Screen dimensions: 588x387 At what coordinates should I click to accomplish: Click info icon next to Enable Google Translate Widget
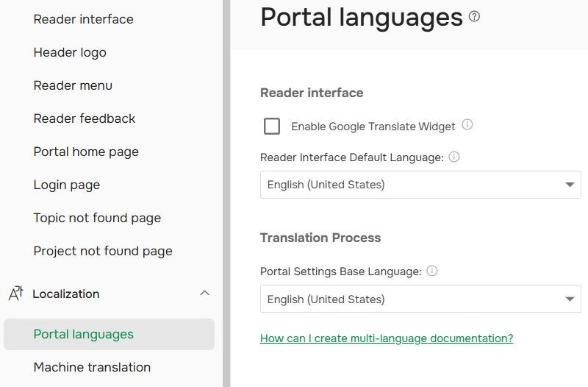point(467,124)
